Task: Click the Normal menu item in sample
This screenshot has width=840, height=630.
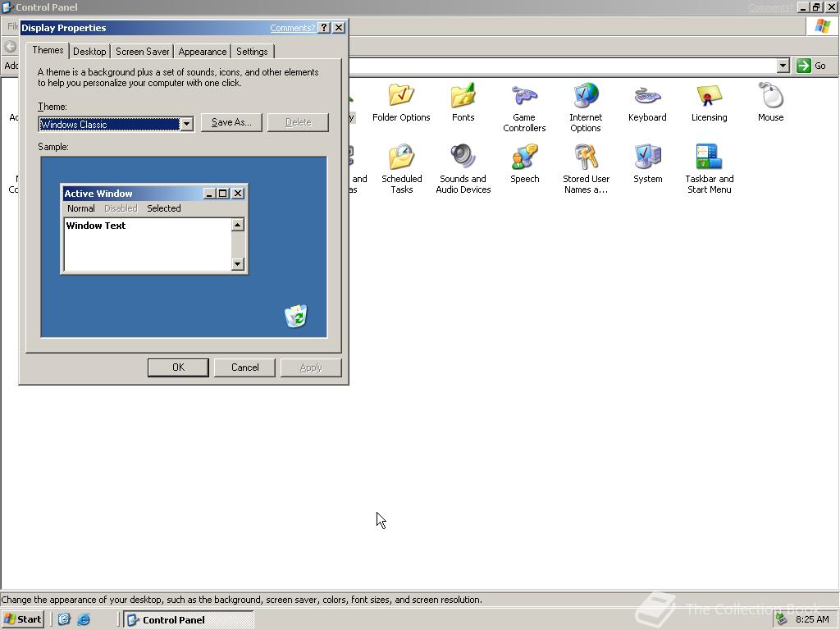Action: pos(81,208)
